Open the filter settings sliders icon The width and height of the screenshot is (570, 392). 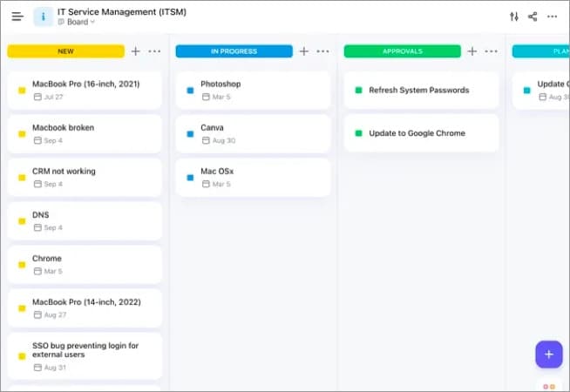(514, 17)
